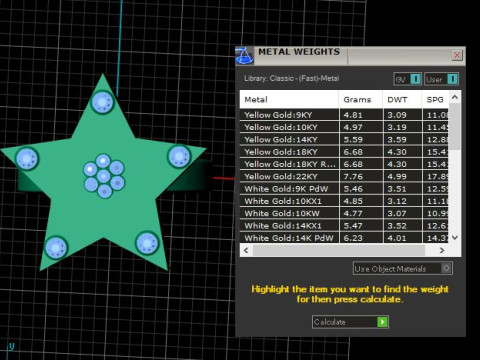This screenshot has width=480, height=360.
Task: Select the Yellow Gold:10KY row
Action: pyautogui.click(x=344, y=127)
